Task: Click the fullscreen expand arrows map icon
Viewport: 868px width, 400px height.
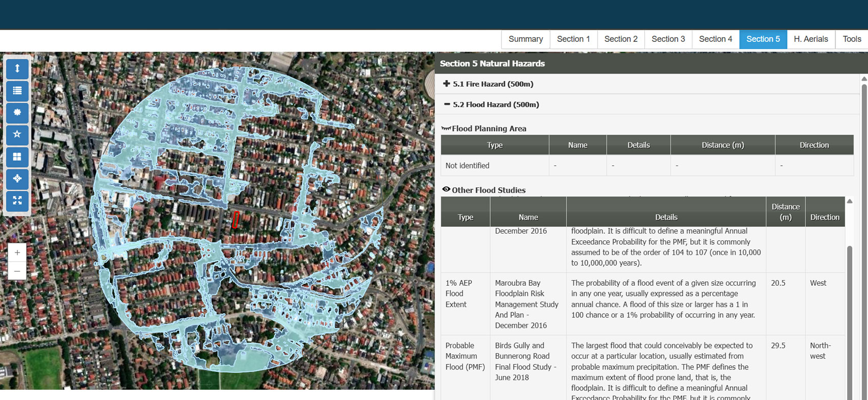Action: pos(17,201)
